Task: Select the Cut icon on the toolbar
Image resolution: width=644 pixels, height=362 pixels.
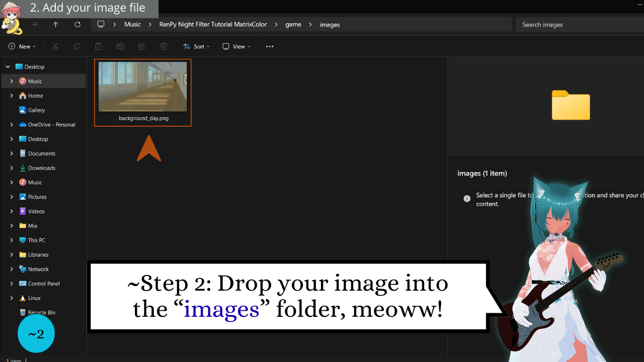Action: [x=55, y=46]
